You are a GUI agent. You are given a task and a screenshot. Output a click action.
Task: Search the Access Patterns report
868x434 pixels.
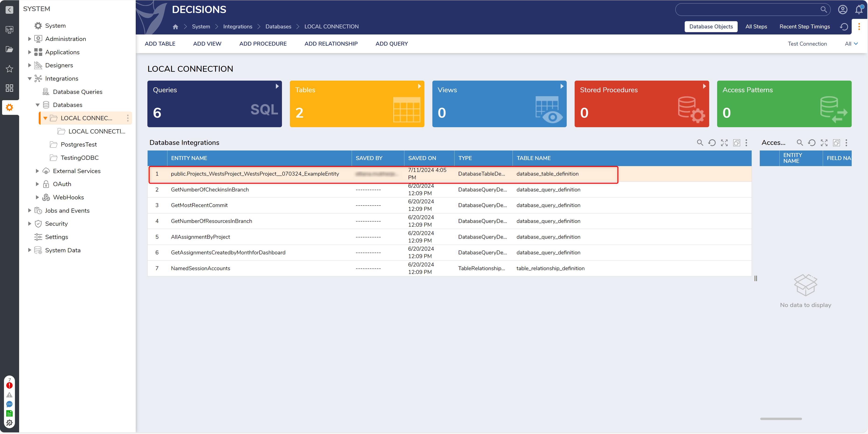coord(800,143)
